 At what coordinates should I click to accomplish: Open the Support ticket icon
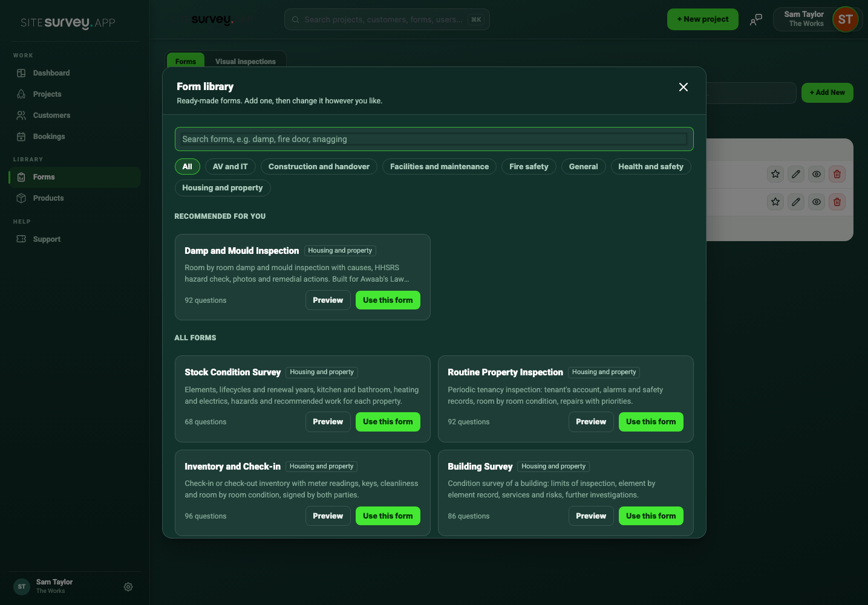pyautogui.click(x=21, y=239)
